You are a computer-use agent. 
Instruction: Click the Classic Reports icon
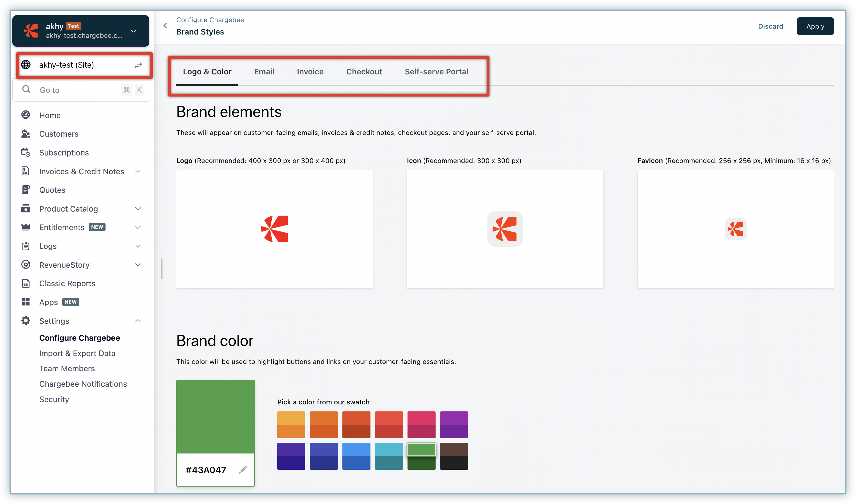pyautogui.click(x=26, y=283)
